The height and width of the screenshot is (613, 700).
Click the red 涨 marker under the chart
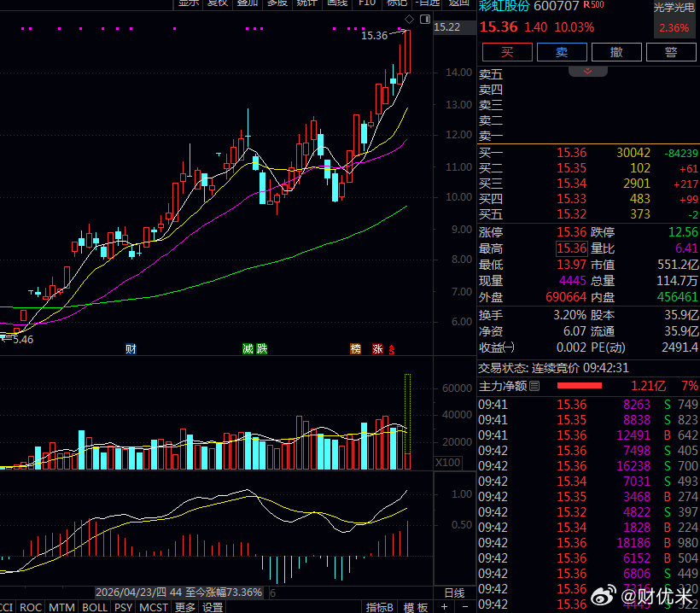pyautogui.click(x=377, y=348)
